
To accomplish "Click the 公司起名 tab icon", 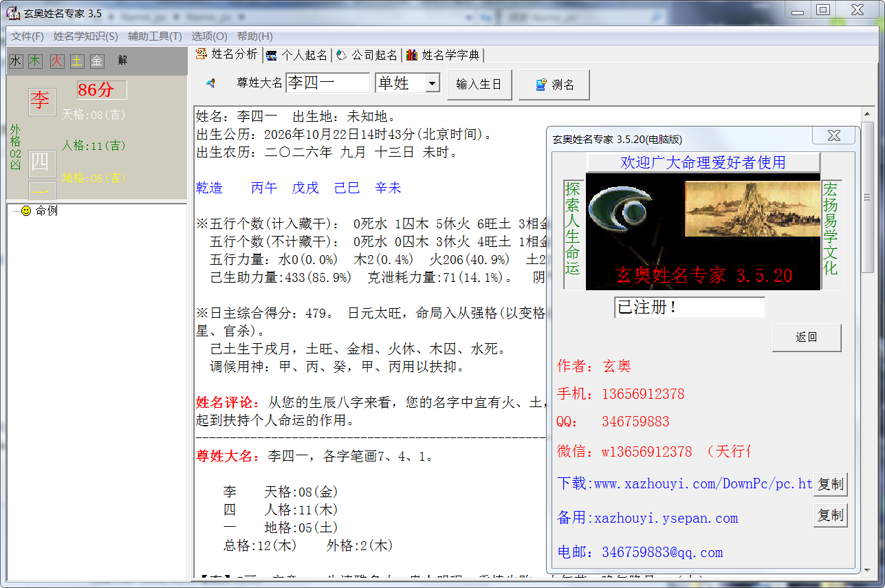I will pos(342,55).
